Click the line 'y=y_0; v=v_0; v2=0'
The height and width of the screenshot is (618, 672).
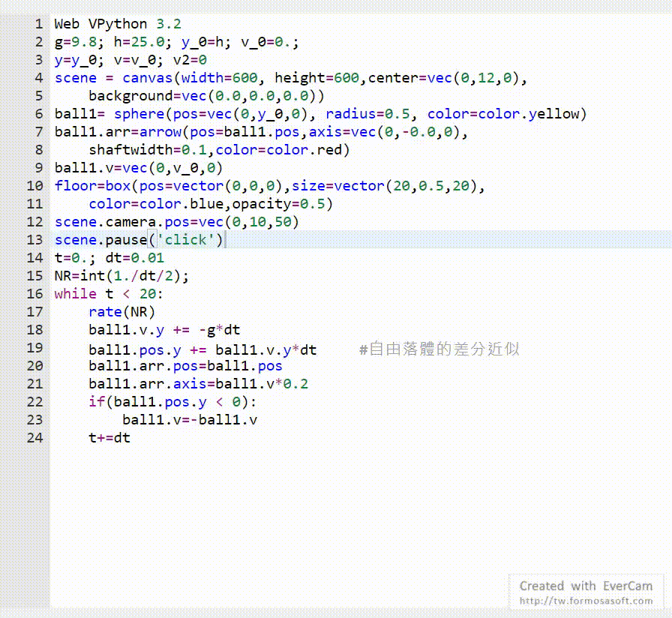coord(130,60)
